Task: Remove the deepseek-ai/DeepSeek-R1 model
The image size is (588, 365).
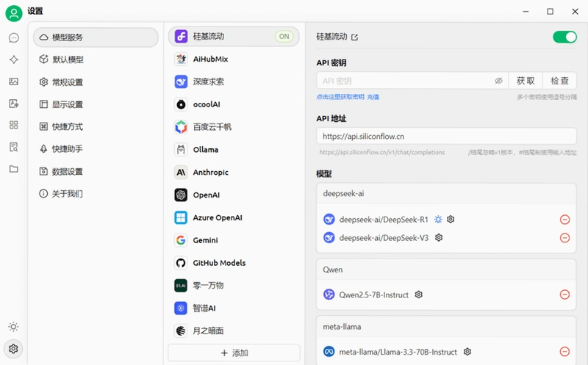Action: 564,220
